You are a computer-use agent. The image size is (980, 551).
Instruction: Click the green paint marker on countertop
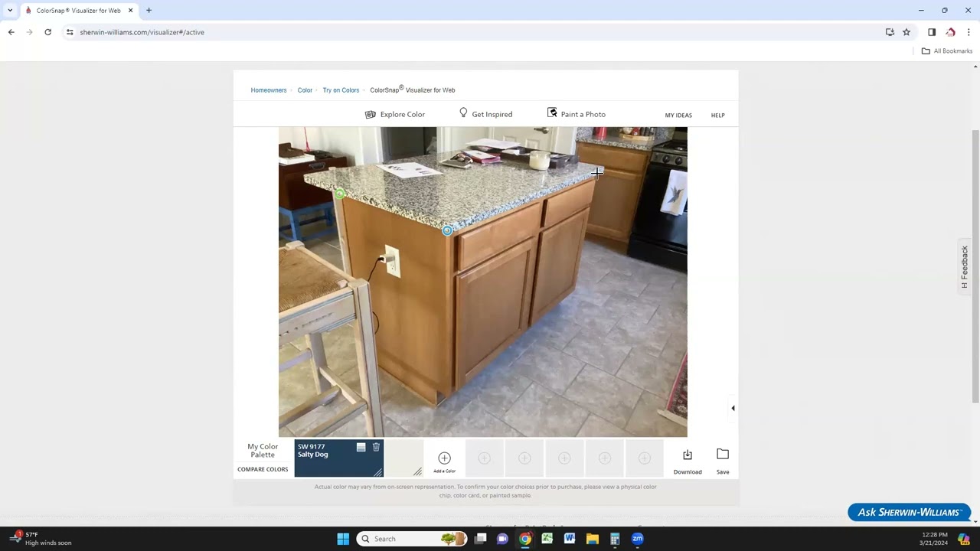click(340, 194)
